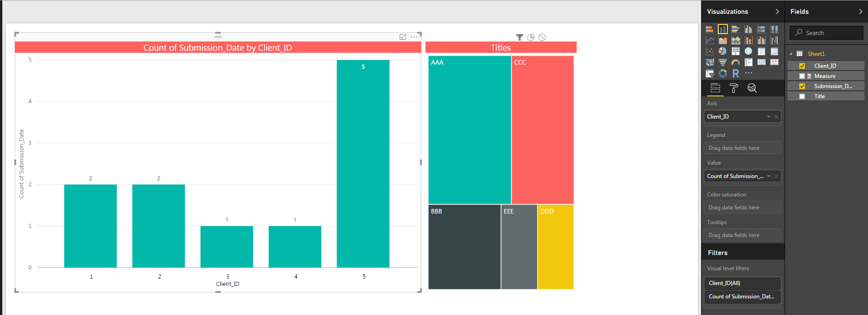Select the AAA tile in the treemap
Image resolution: width=868 pixels, height=315 pixels.
click(x=470, y=130)
